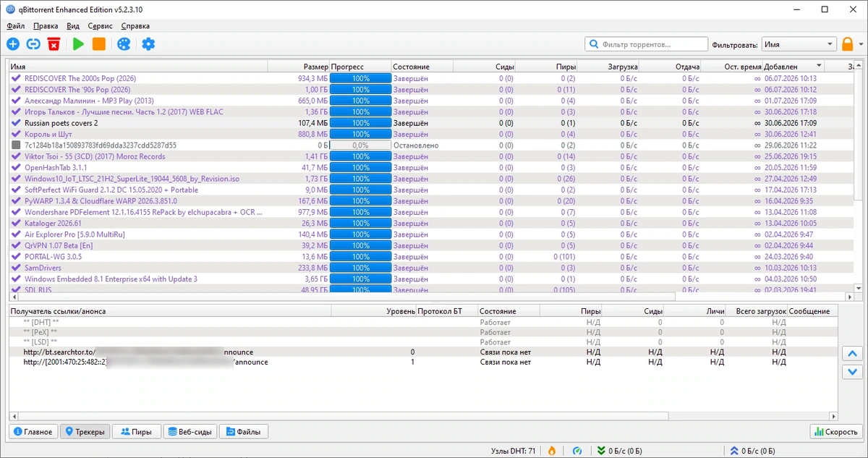868x458 pixels.
Task: Switch to the Веб-сиды tab
Action: click(190, 432)
